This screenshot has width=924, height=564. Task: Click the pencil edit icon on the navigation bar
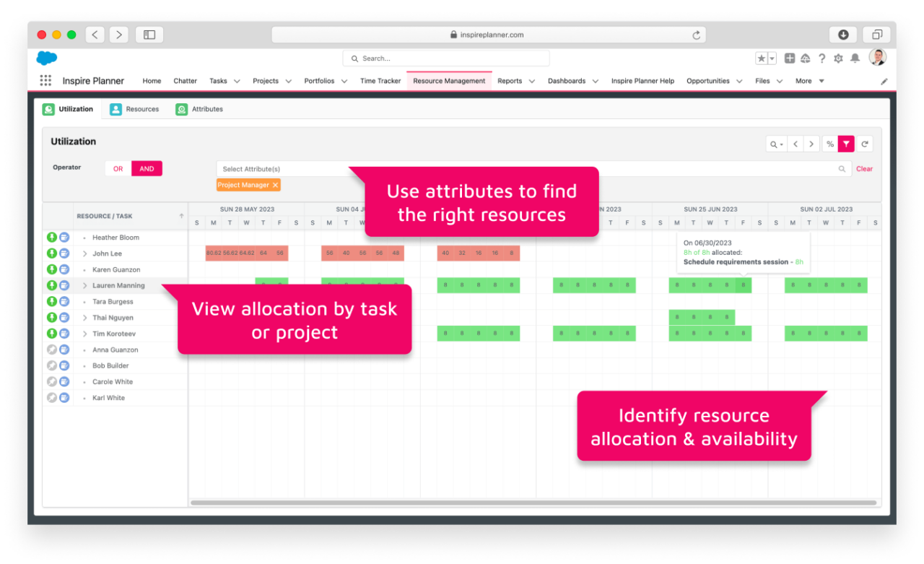coord(884,81)
